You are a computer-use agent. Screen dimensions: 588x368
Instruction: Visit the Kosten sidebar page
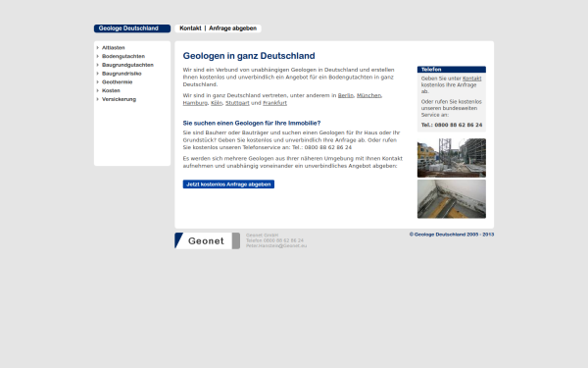coord(111,91)
